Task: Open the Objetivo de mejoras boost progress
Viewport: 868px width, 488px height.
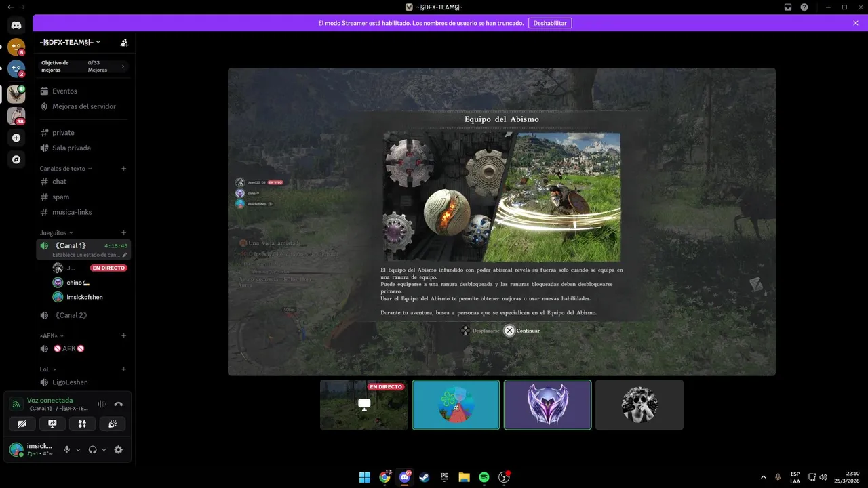Action: point(83,66)
